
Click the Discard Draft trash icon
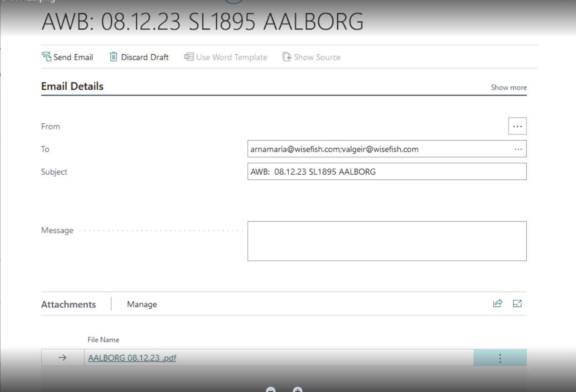point(113,57)
